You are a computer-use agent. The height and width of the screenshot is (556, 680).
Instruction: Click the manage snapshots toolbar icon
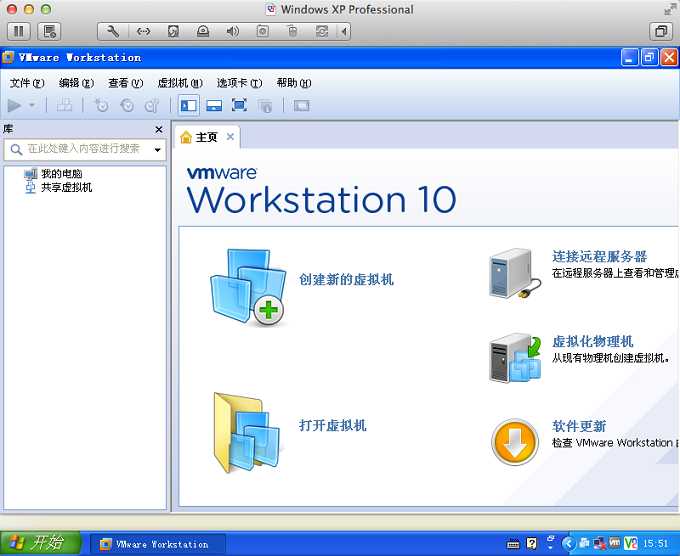(x=152, y=105)
